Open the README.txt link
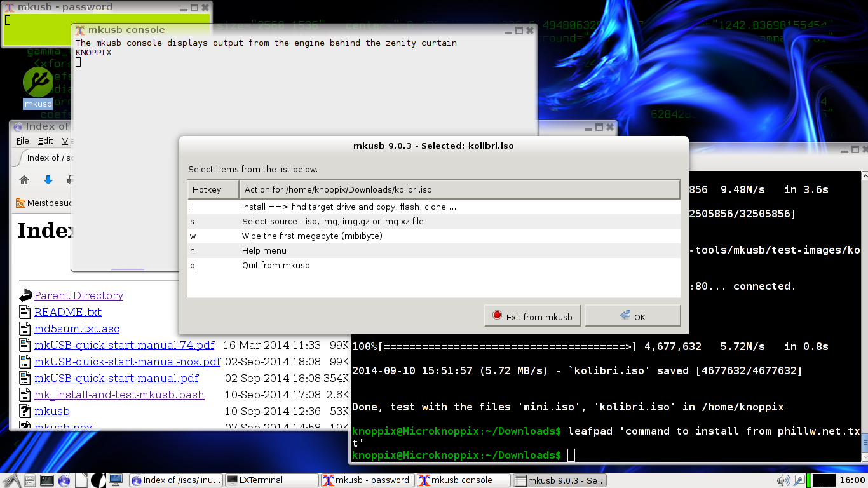 click(68, 312)
